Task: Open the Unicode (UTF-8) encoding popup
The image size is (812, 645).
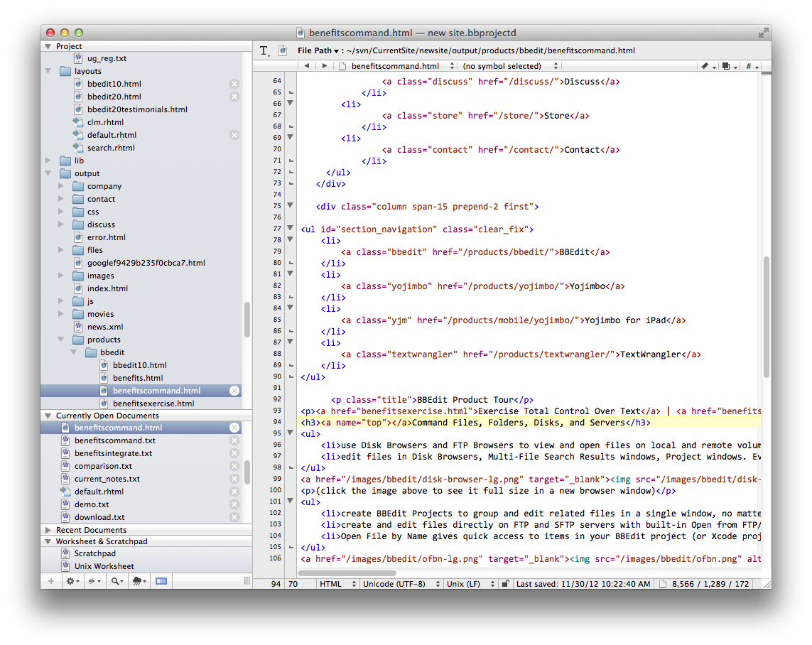Action: [x=401, y=584]
